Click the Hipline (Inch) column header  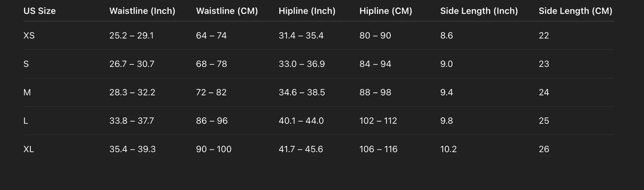point(307,11)
